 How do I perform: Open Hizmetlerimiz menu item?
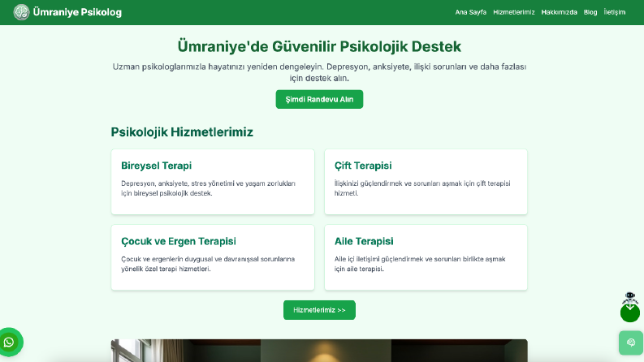[x=514, y=12]
